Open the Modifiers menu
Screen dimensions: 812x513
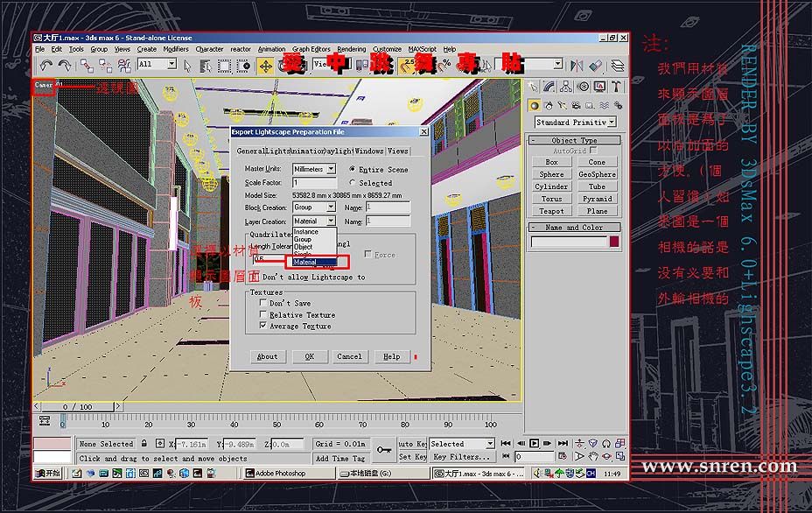(176, 49)
